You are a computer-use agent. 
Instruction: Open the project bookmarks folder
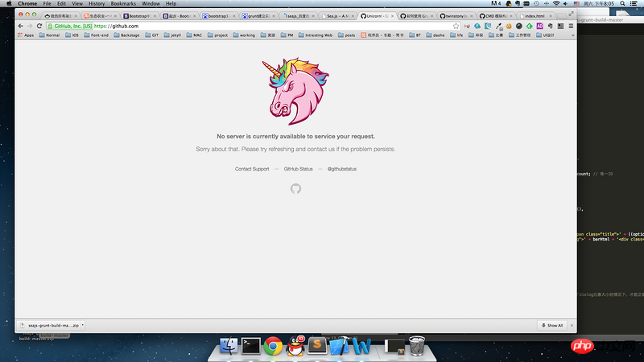click(217, 35)
